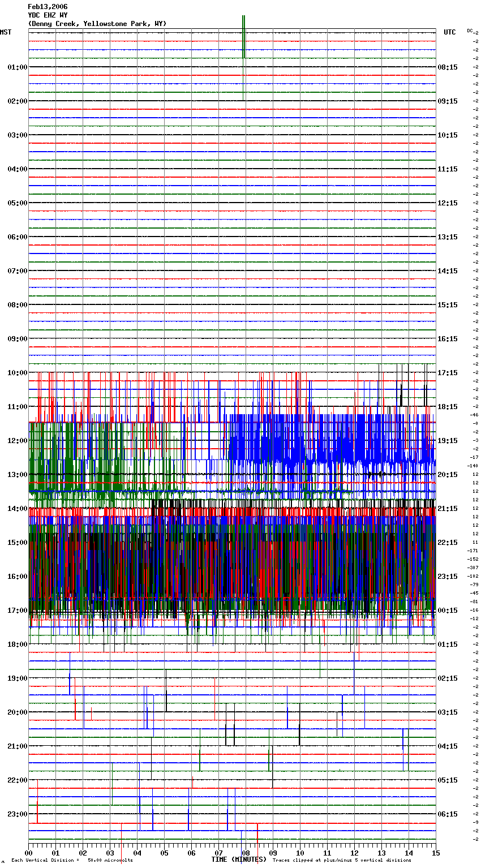The height and width of the screenshot is (868, 481).
Task: Click the '08:15' UTC time label
Action: coord(448,67)
